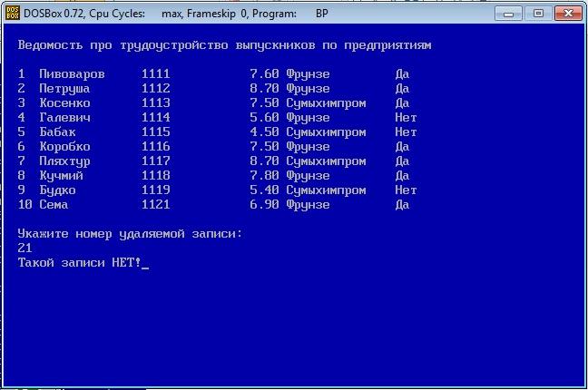Click 'Нет' in Бабак row
This screenshot has width=588, height=390.
(406, 132)
